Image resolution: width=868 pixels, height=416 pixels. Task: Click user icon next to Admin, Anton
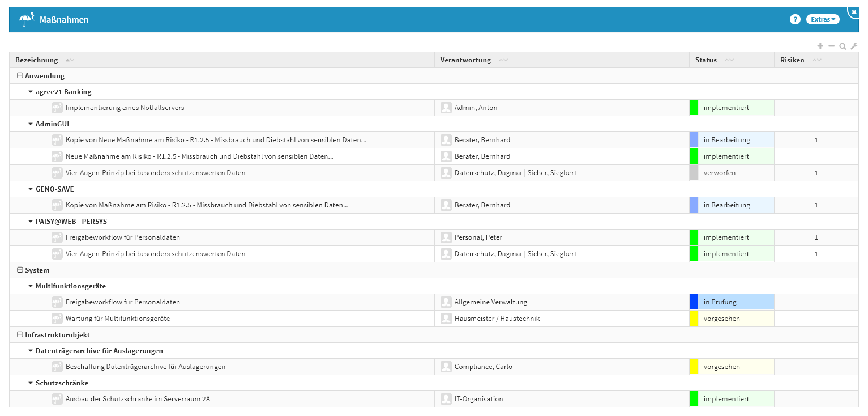coord(446,108)
